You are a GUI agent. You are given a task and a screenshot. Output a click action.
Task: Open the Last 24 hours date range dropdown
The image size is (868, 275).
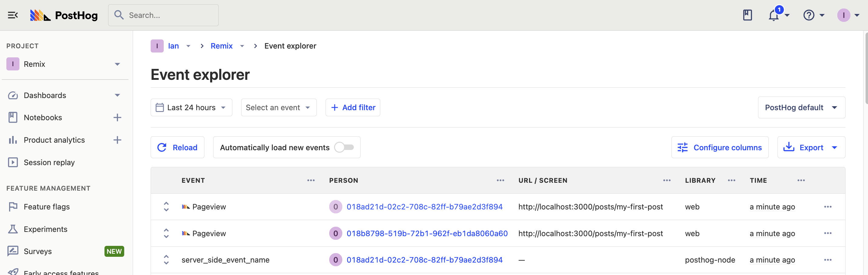(191, 108)
